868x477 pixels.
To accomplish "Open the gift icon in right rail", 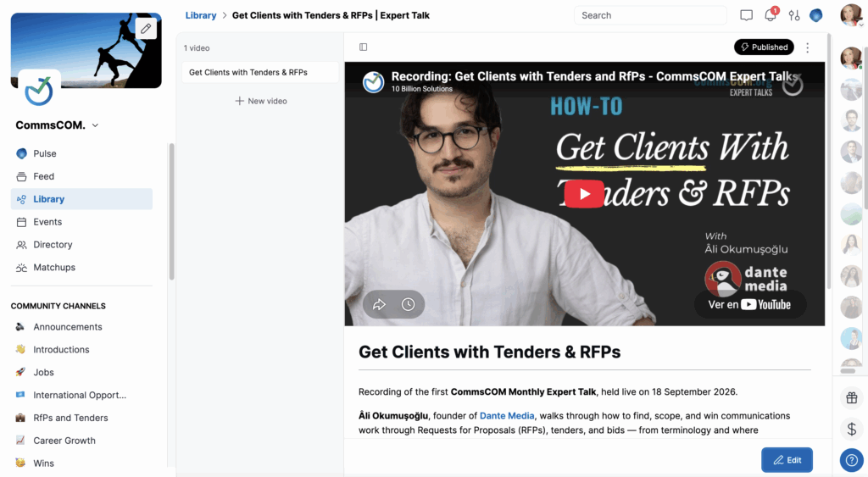I will (x=851, y=397).
